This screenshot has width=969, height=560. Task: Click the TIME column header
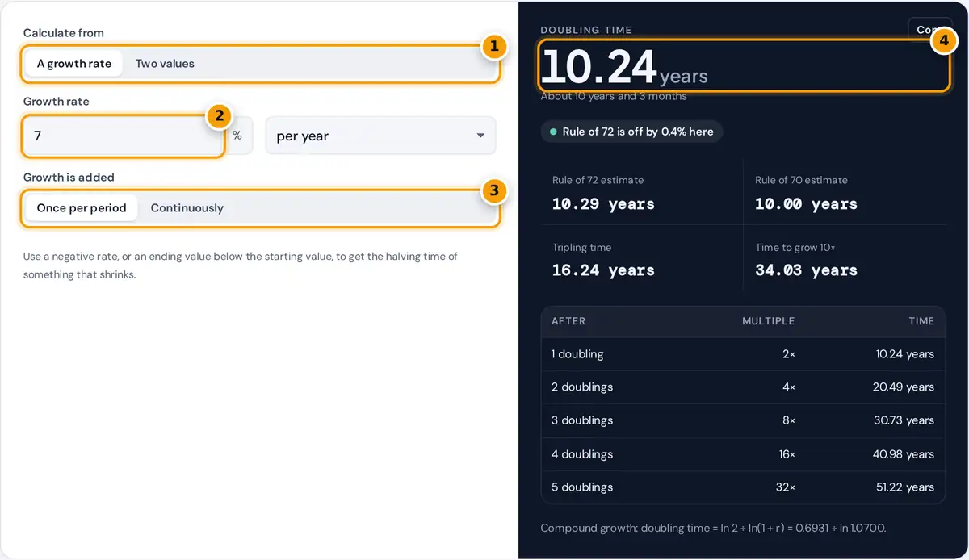[921, 321]
